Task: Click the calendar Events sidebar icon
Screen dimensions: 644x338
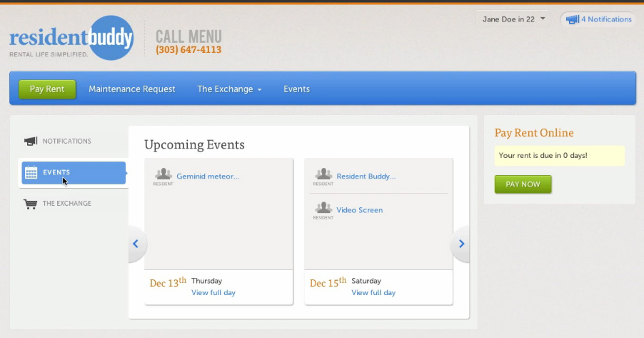Action: (x=31, y=172)
